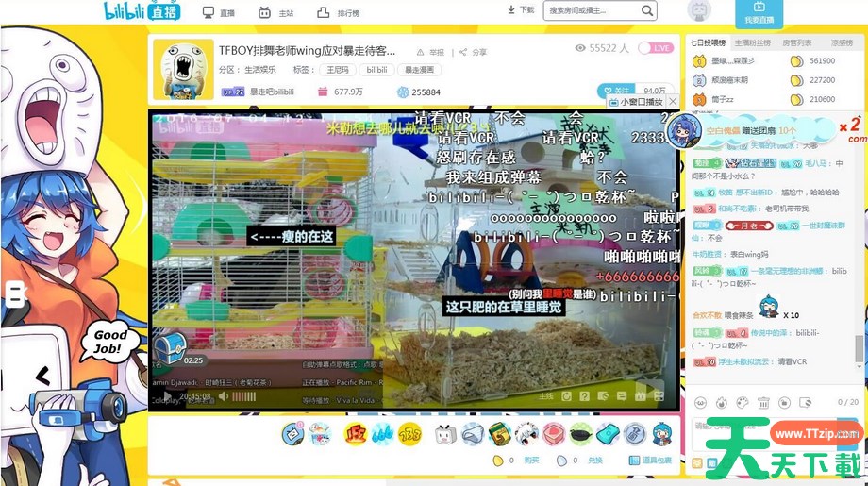Open the 生活娱乐 category link

tap(260, 70)
